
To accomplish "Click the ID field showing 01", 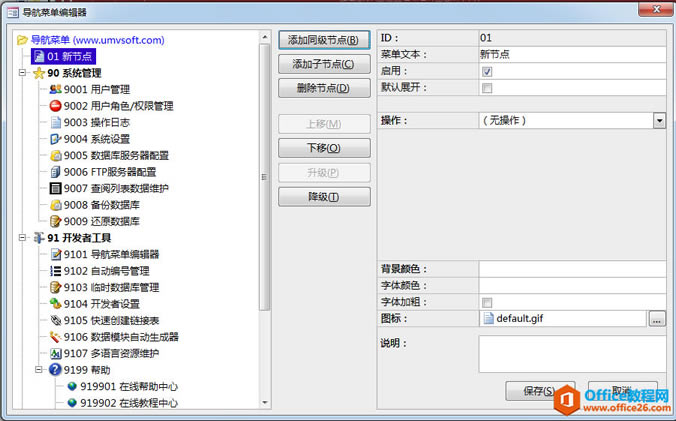I will click(x=572, y=38).
